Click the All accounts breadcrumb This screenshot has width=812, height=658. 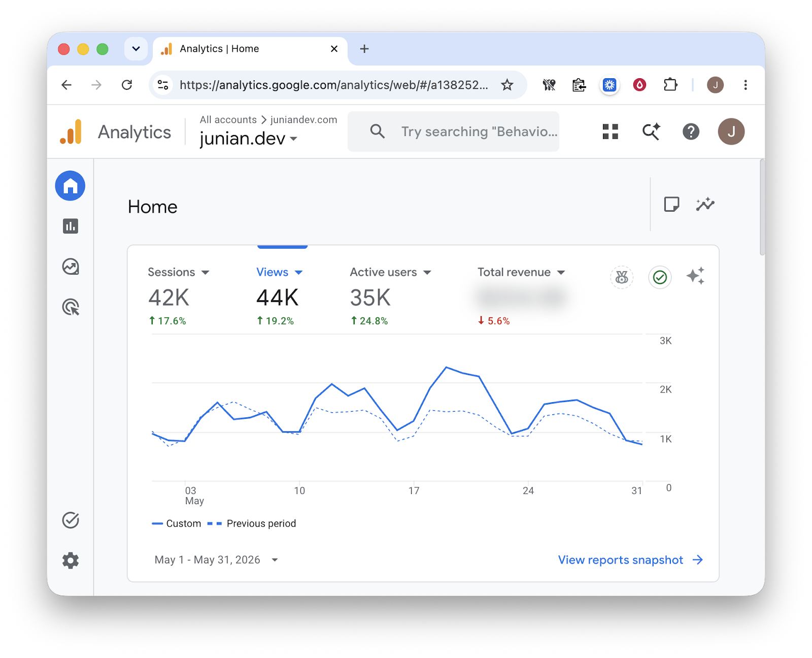228,120
